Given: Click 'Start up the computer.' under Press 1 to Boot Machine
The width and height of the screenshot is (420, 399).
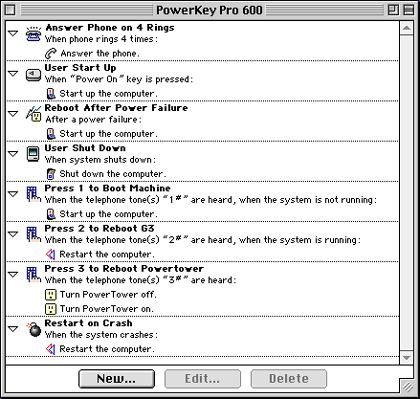Looking at the screenshot, I should pyautogui.click(x=108, y=214).
